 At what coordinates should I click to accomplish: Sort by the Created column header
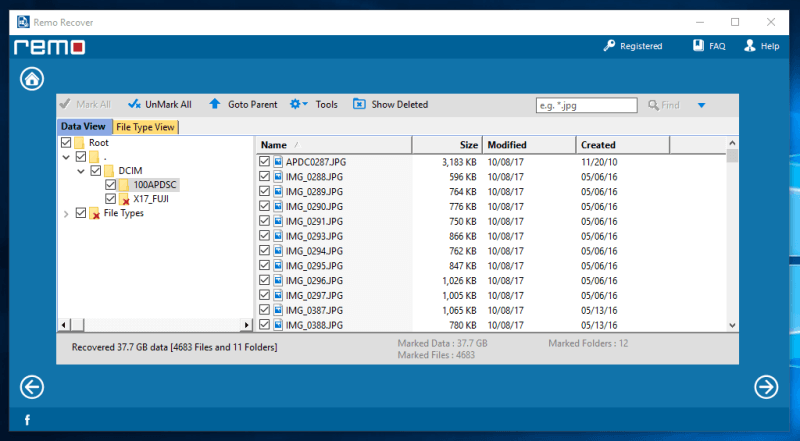tap(622, 145)
